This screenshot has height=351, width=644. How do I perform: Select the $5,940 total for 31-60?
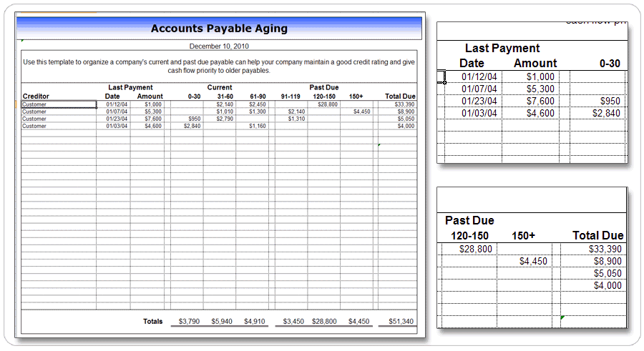(222, 322)
